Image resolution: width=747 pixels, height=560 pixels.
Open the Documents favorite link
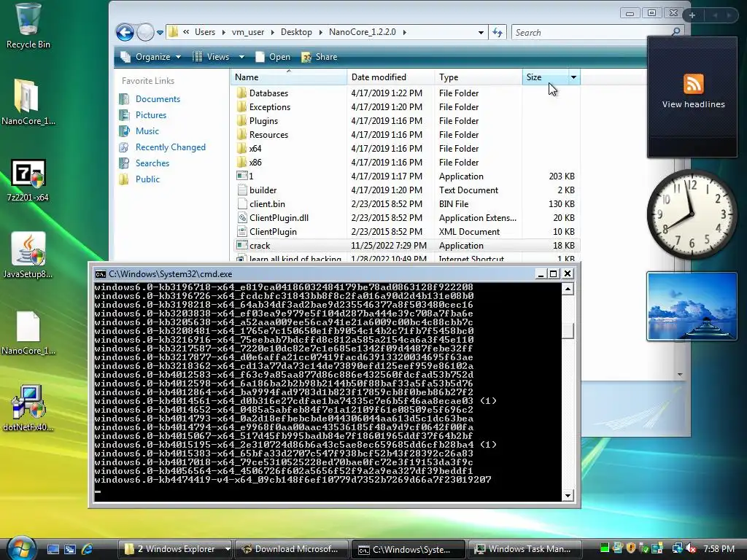click(158, 99)
